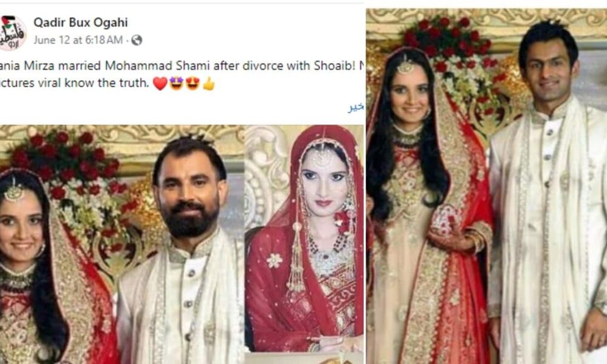Select the star-struck face emoji
Screen dimensions: 607x364
click(x=176, y=83)
